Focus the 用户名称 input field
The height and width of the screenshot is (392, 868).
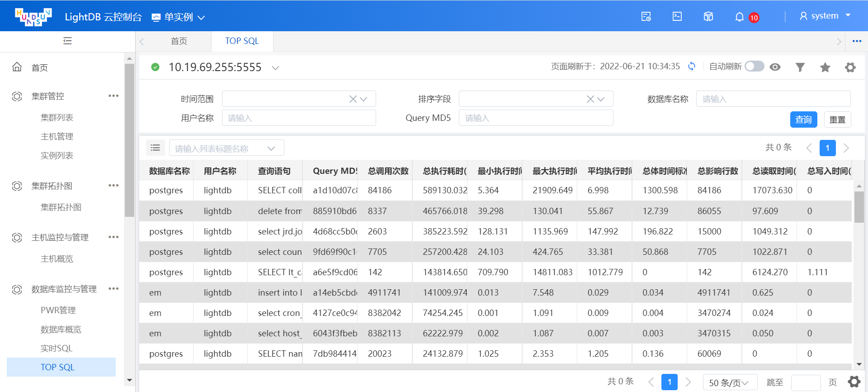point(299,118)
